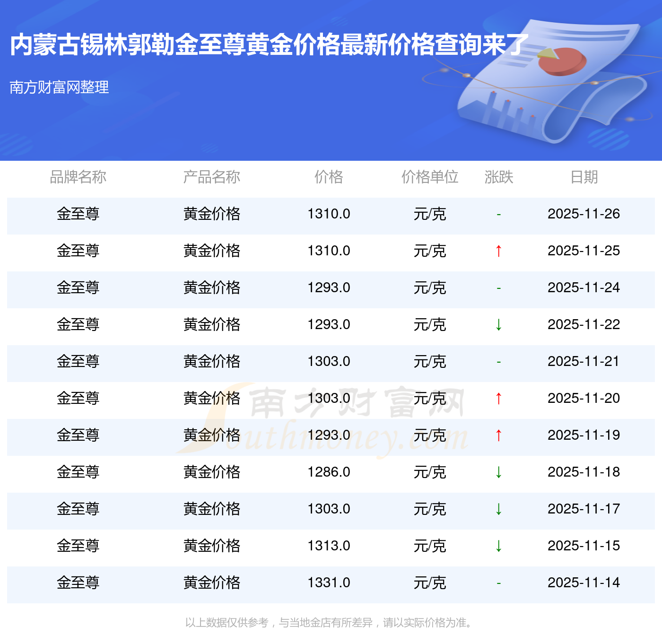Click the 日期 column header

point(584,177)
